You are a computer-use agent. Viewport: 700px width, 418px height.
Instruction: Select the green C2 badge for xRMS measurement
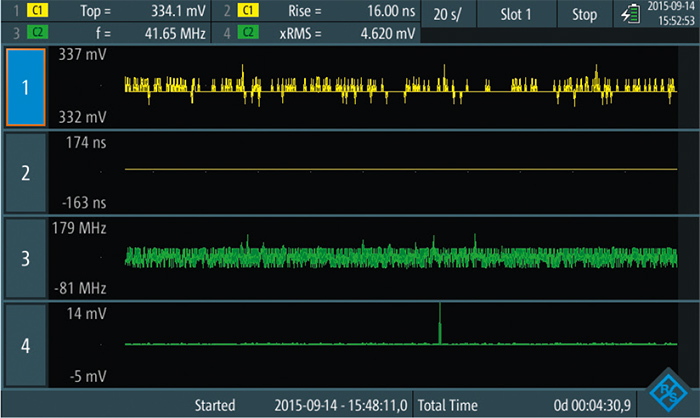pos(247,33)
